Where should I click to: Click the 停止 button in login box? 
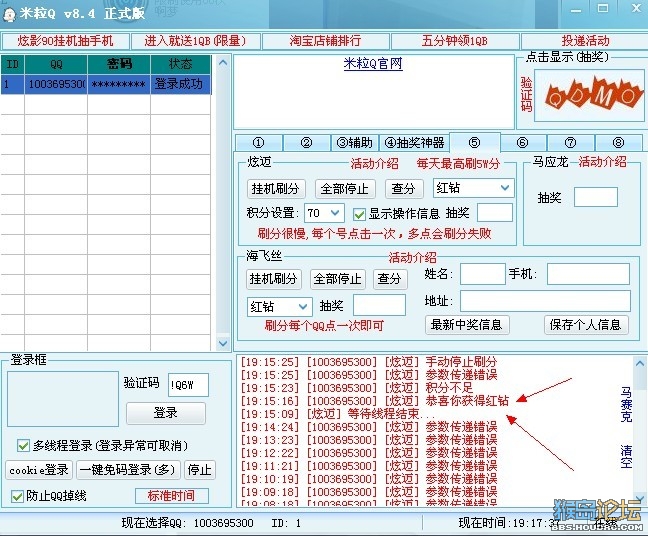pos(200,470)
